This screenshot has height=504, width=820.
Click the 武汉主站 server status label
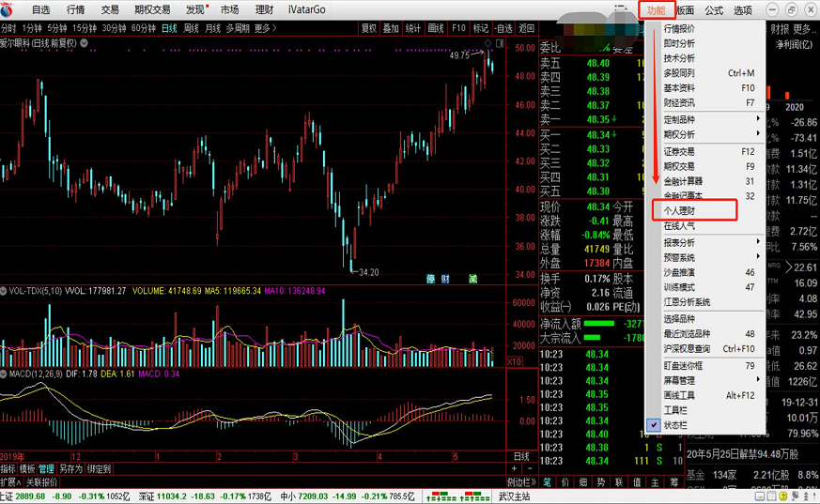click(514, 496)
